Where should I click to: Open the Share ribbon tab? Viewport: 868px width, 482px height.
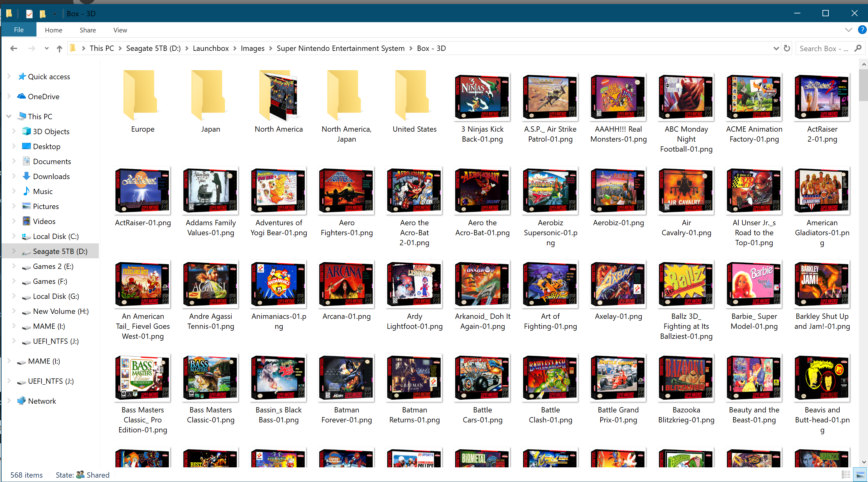[x=88, y=30]
